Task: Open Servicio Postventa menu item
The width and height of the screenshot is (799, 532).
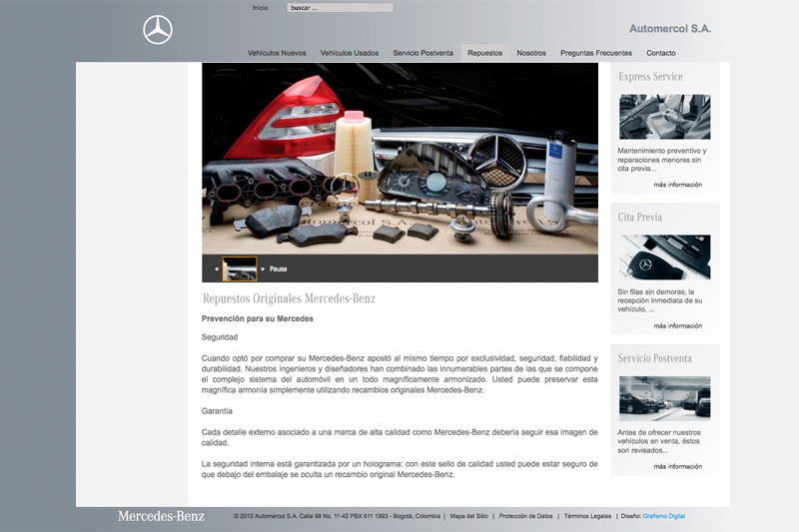Action: coord(422,53)
